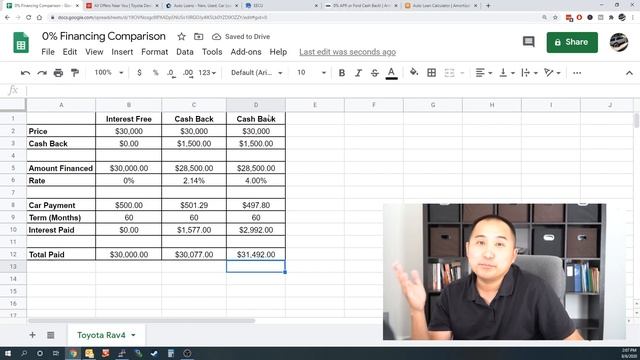Image resolution: width=640 pixels, height=360 pixels.
Task: Click the horizontal scrollbar of the sheet
Action: [x=141, y=321]
